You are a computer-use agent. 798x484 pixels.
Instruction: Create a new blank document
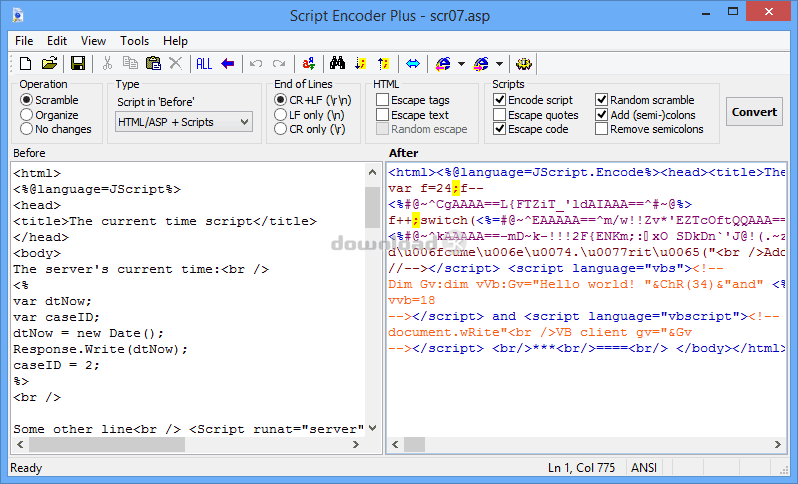click(25, 64)
